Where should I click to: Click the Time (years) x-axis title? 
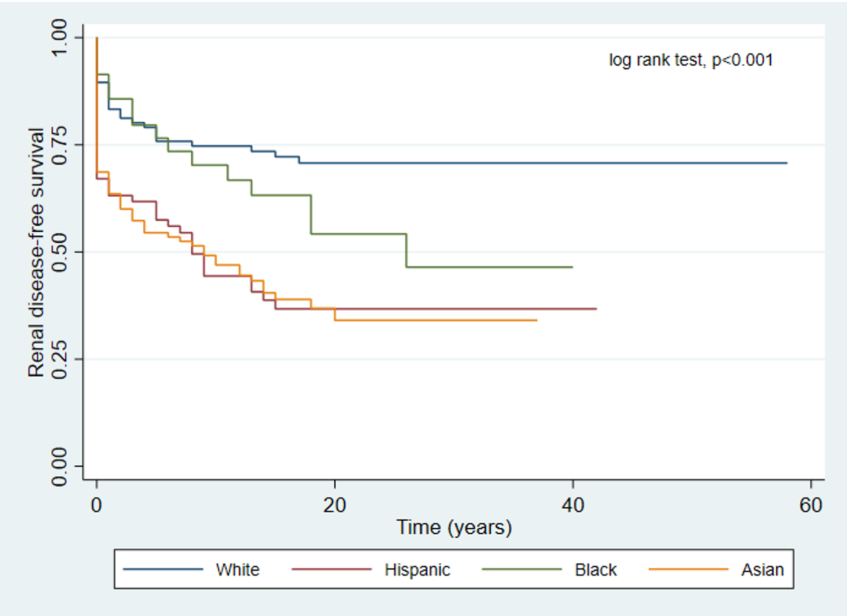coord(454,528)
